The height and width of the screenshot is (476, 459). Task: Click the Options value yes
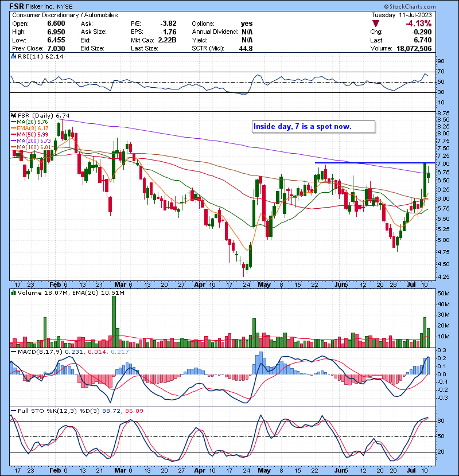[247, 24]
